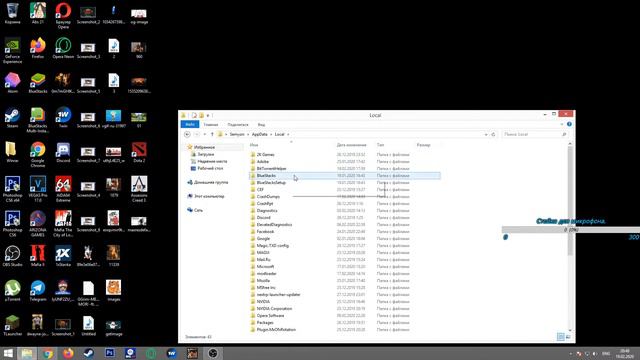
Task: Open Quick Access Toolbar customize dropdown
Action: (x=208, y=116)
